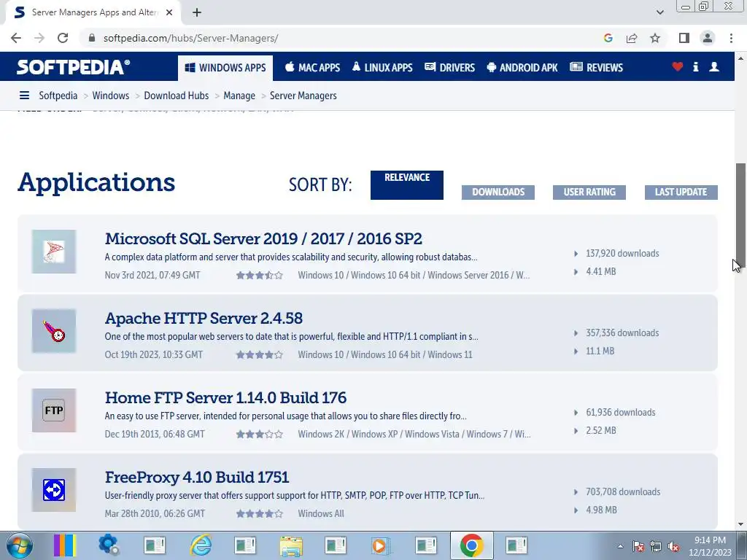
Task: Click the Softpedia logo
Action: 73,66
